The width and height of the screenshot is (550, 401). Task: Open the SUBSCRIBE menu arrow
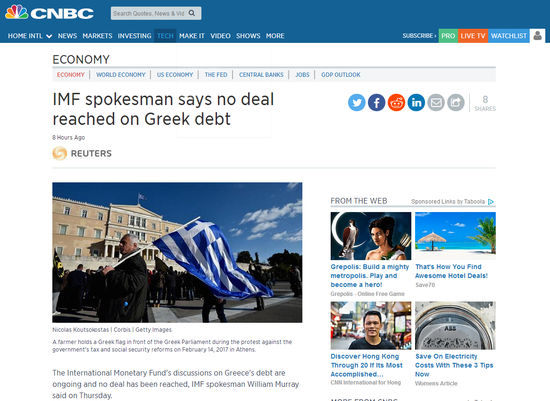[x=435, y=35]
